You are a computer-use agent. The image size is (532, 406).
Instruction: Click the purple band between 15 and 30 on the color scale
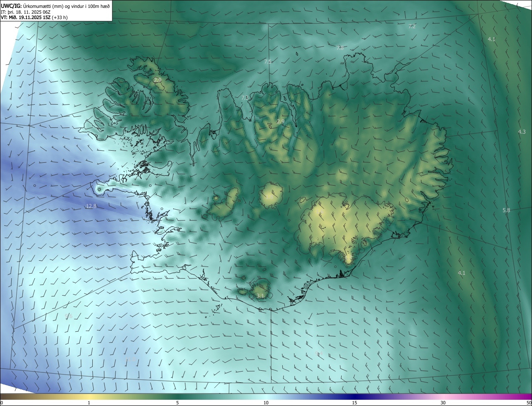[399, 396]
